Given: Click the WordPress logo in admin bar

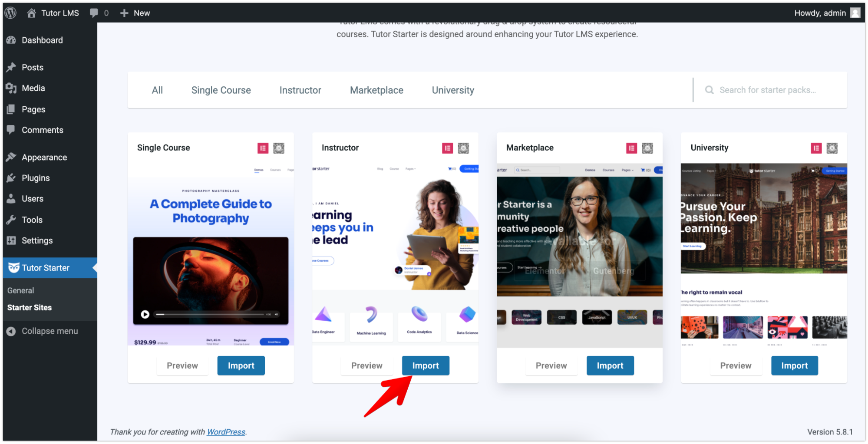Looking at the screenshot, I should [11, 13].
